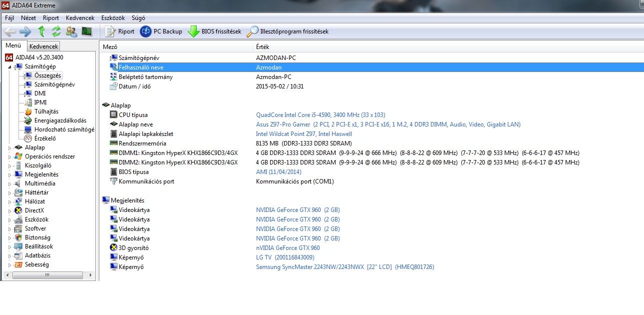The height and width of the screenshot is (315, 644).
Task: Select Számítógépnév in the tree
Action: pos(54,84)
